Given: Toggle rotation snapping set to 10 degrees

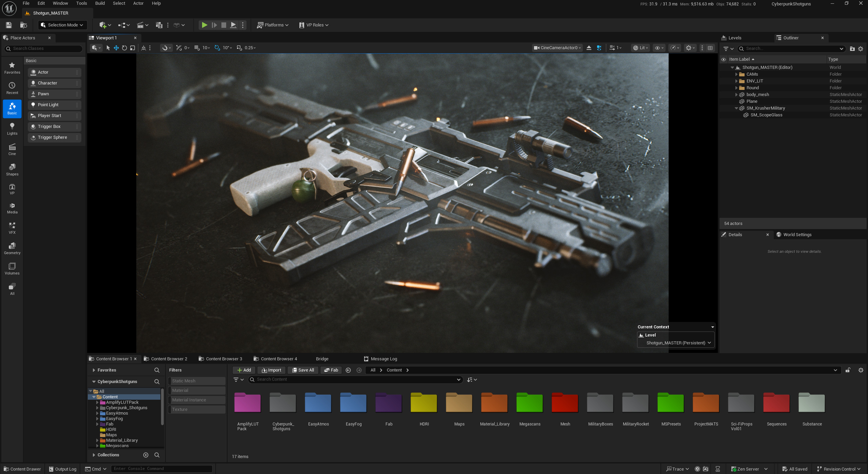Looking at the screenshot, I should point(217,48).
